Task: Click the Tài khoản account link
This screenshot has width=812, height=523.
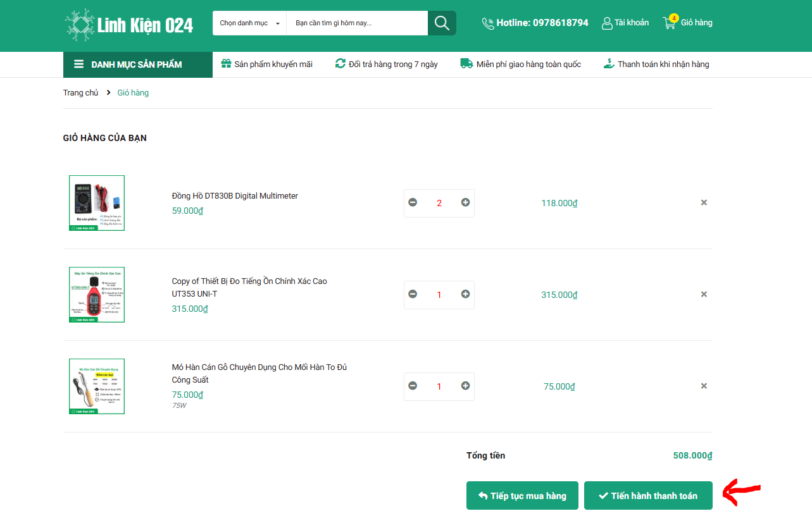Action: pos(632,23)
